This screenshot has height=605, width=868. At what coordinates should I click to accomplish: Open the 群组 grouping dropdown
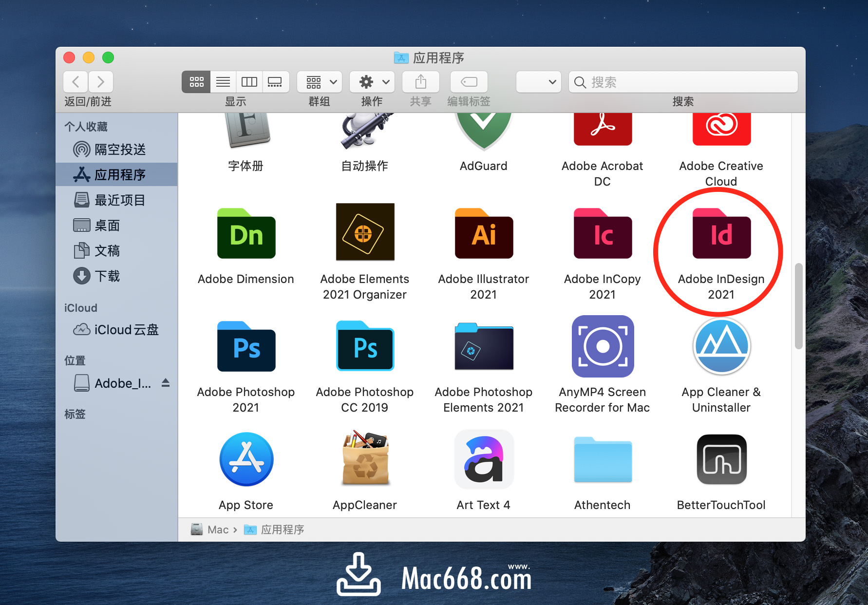pos(320,82)
